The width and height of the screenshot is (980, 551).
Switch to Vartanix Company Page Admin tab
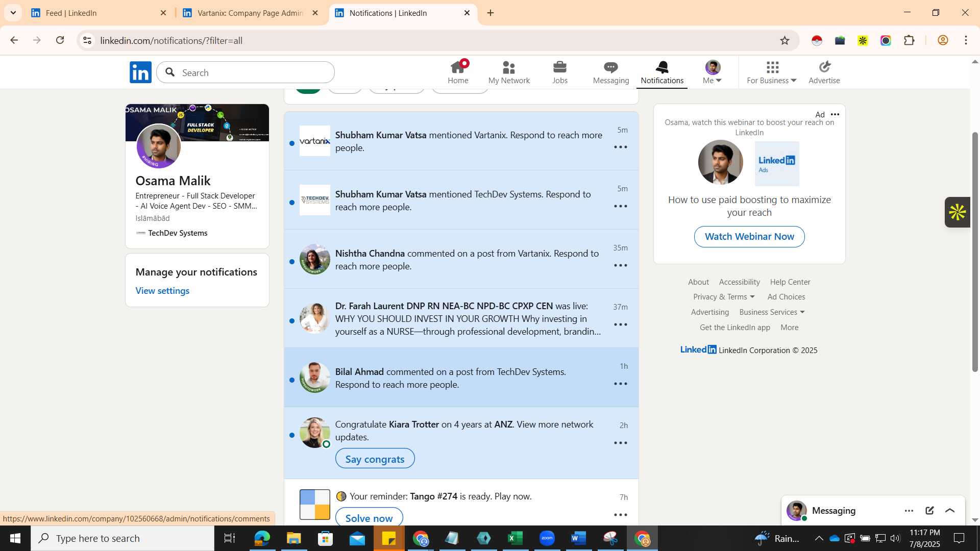250,13
